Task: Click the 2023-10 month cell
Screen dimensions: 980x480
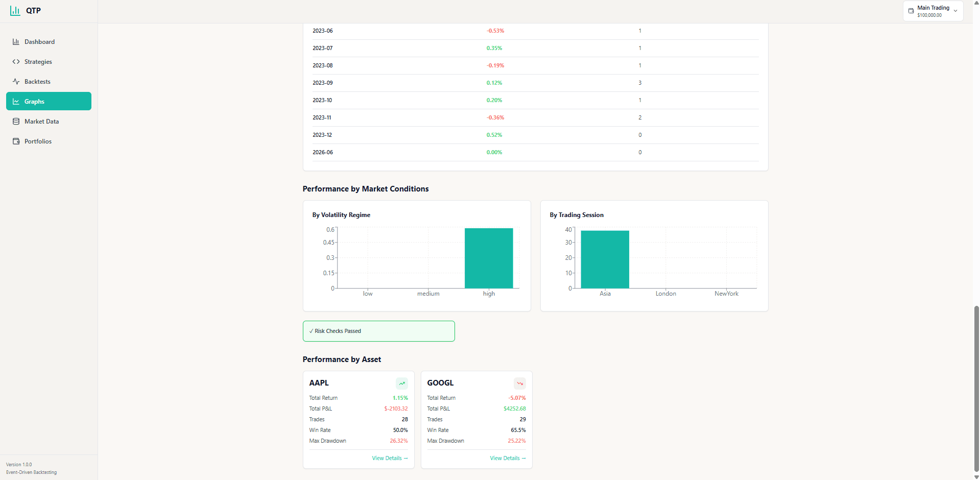Action: (x=322, y=100)
